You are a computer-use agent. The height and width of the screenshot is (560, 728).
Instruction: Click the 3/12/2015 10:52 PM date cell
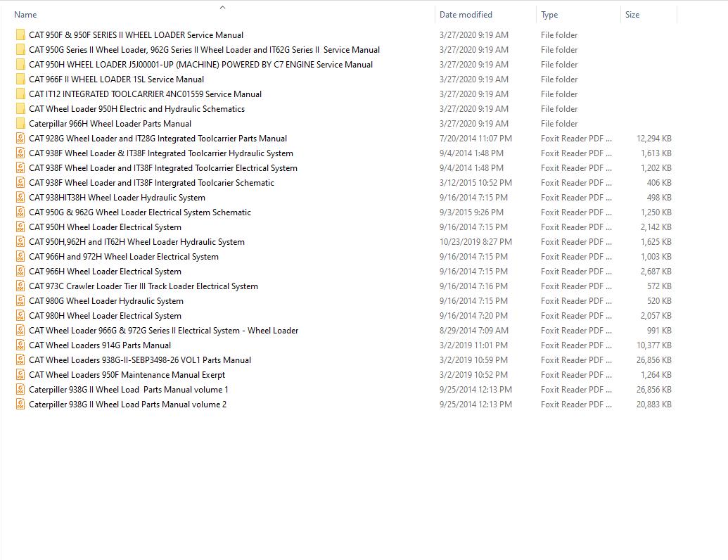pyautogui.click(x=475, y=183)
